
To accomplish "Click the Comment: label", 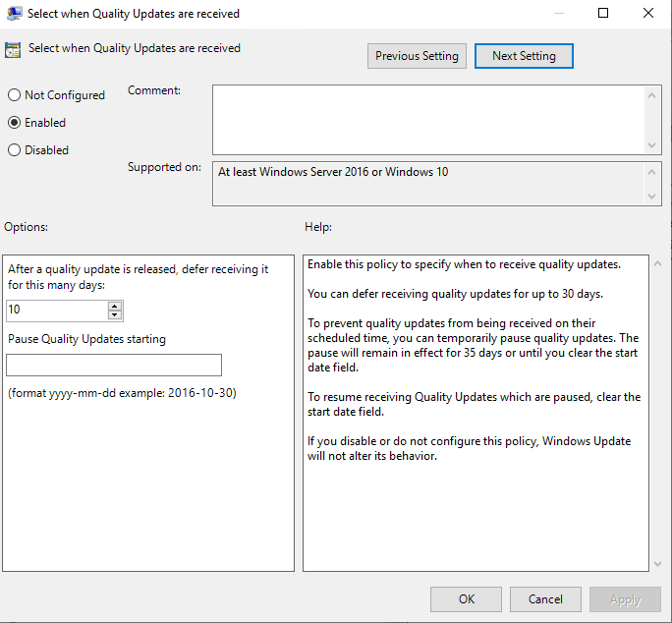I will 154,90.
